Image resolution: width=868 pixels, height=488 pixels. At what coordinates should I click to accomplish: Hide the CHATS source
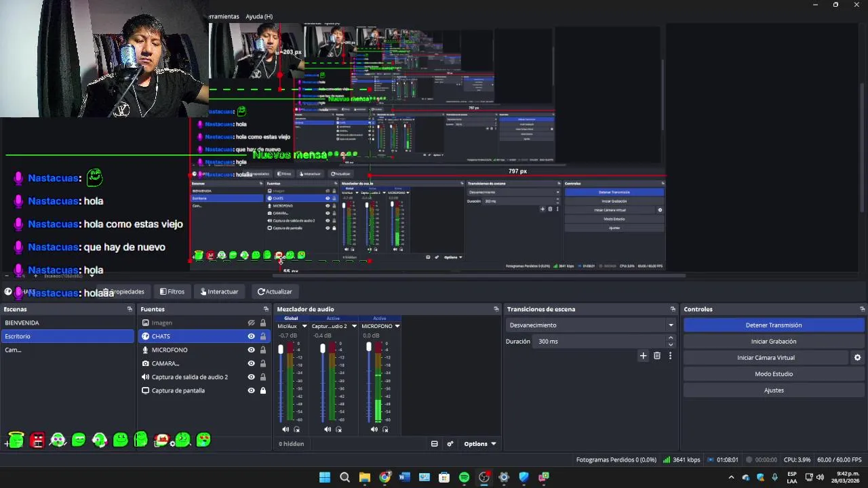(x=251, y=336)
